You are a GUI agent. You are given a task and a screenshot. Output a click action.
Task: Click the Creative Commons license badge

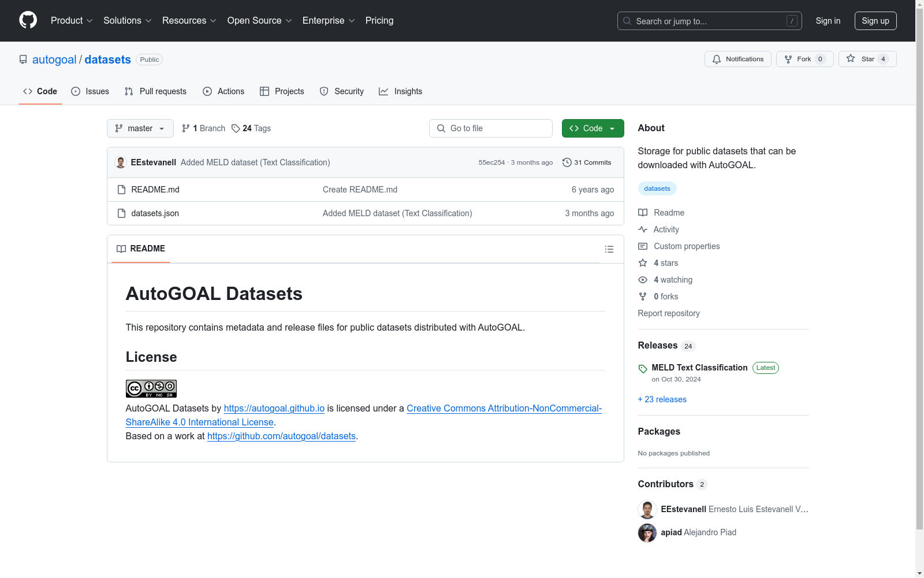click(151, 388)
